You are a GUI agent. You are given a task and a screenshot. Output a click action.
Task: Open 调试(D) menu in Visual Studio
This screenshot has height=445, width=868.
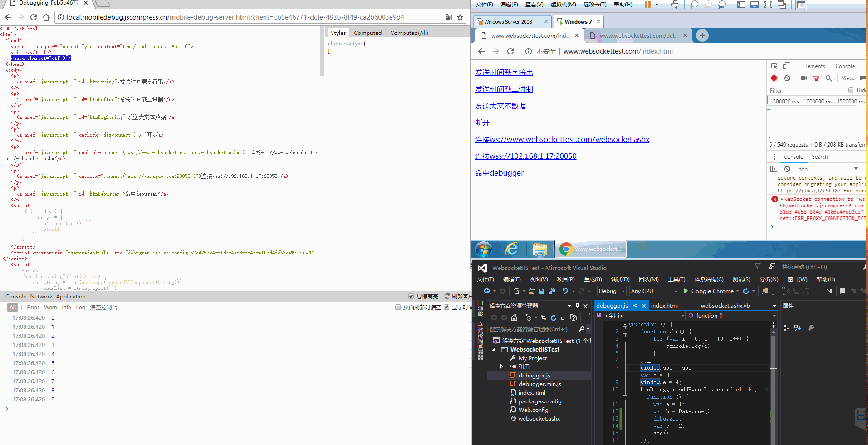620,279
